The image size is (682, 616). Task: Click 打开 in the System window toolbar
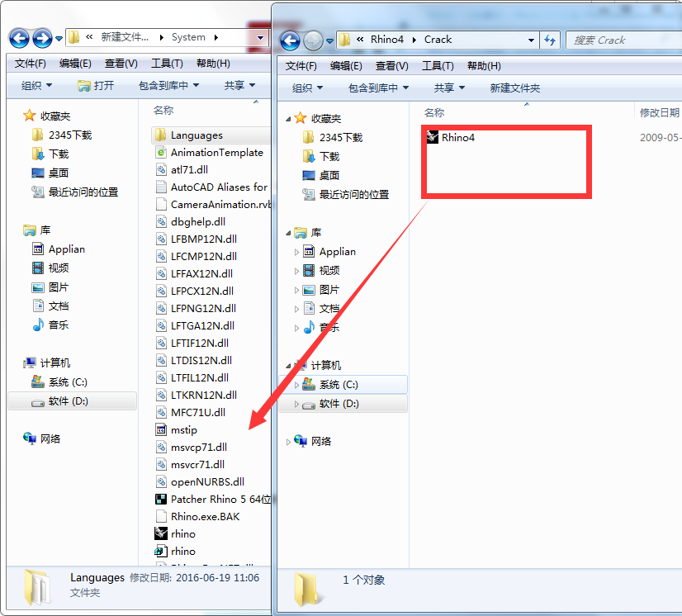96,86
